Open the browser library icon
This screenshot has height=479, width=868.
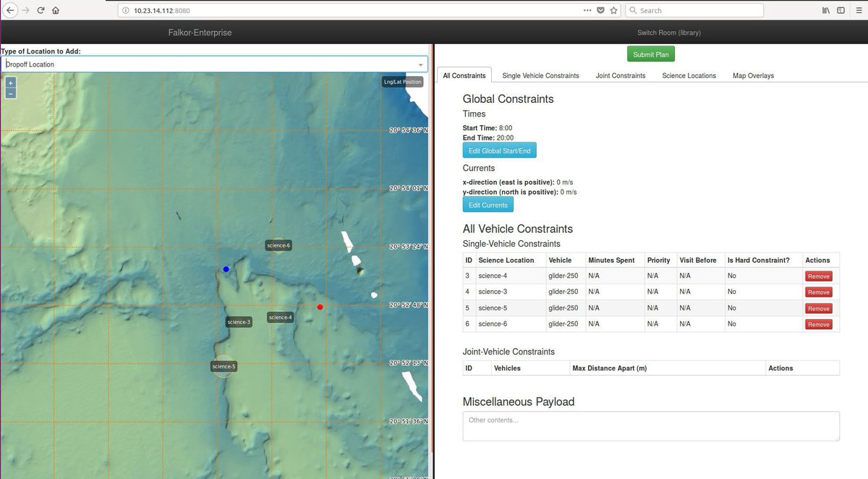pos(825,10)
